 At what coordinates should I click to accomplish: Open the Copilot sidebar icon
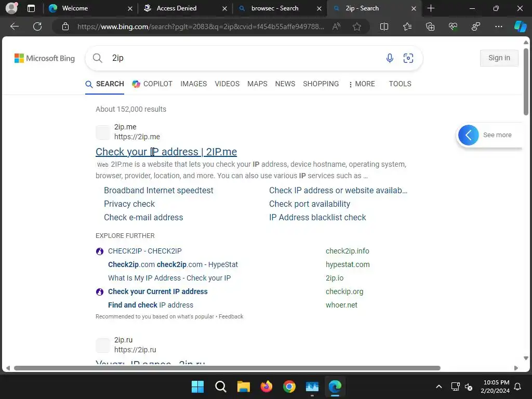pos(520,26)
